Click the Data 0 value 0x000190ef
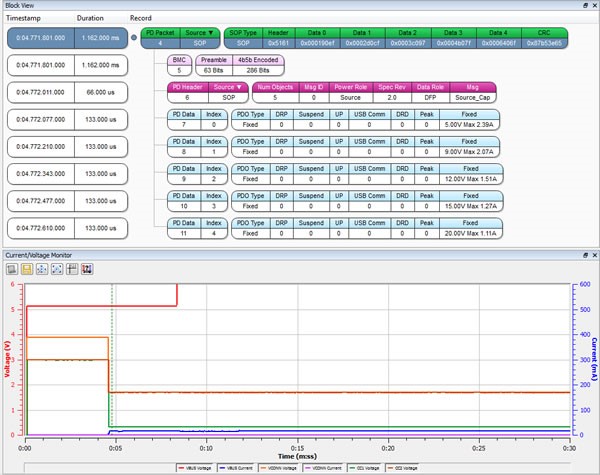 pos(318,43)
